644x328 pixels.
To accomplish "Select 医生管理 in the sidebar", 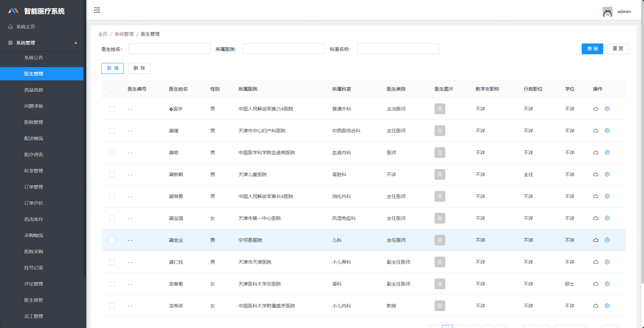I will click(x=42, y=74).
